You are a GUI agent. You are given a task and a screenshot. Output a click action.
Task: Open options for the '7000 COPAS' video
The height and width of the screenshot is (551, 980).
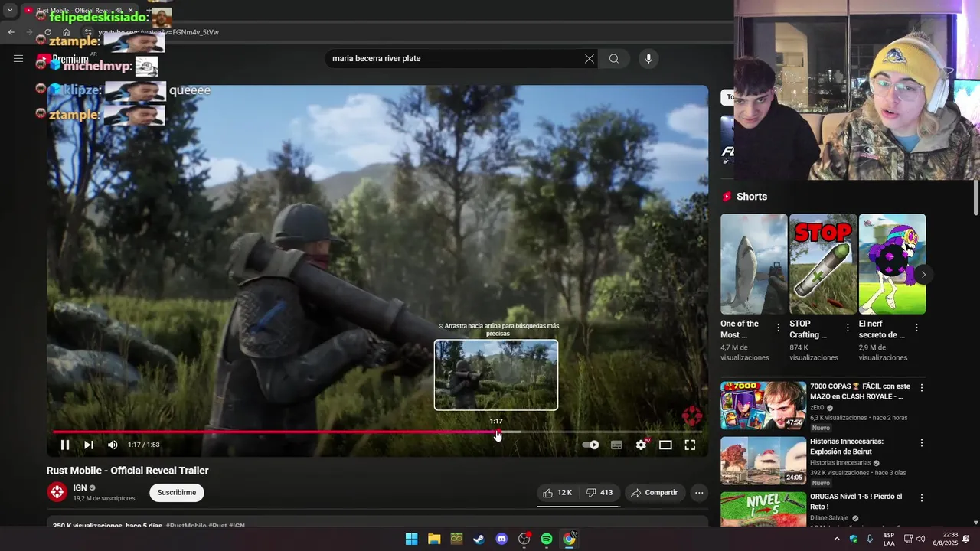click(922, 388)
